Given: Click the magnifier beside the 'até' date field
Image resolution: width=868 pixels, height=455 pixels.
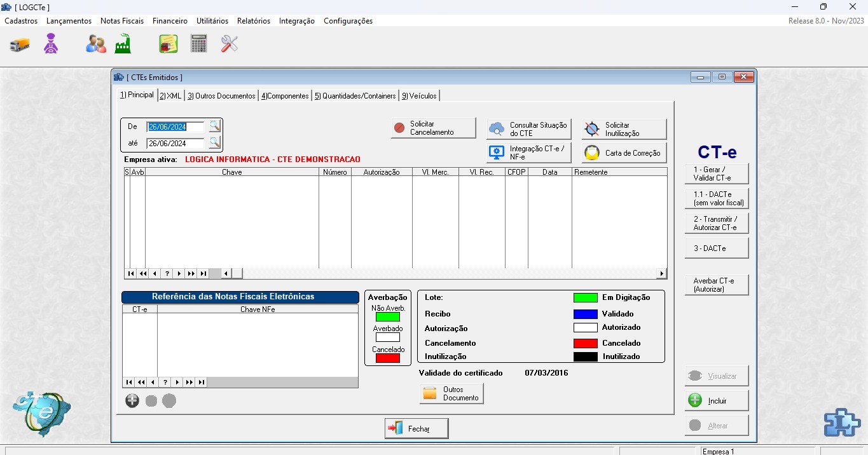Looking at the screenshot, I should pos(215,142).
